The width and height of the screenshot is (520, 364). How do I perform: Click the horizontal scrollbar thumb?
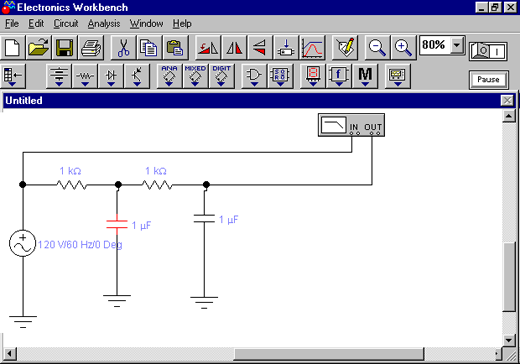(x=329, y=354)
